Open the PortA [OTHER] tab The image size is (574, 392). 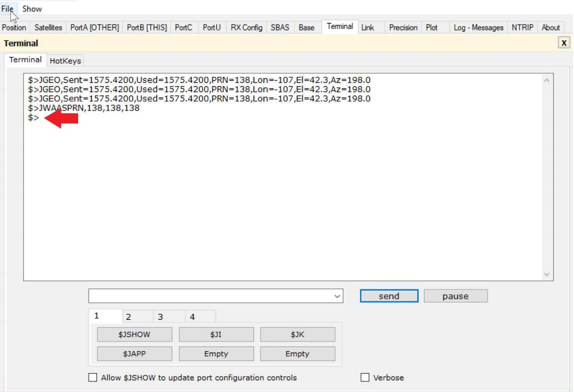pos(95,28)
